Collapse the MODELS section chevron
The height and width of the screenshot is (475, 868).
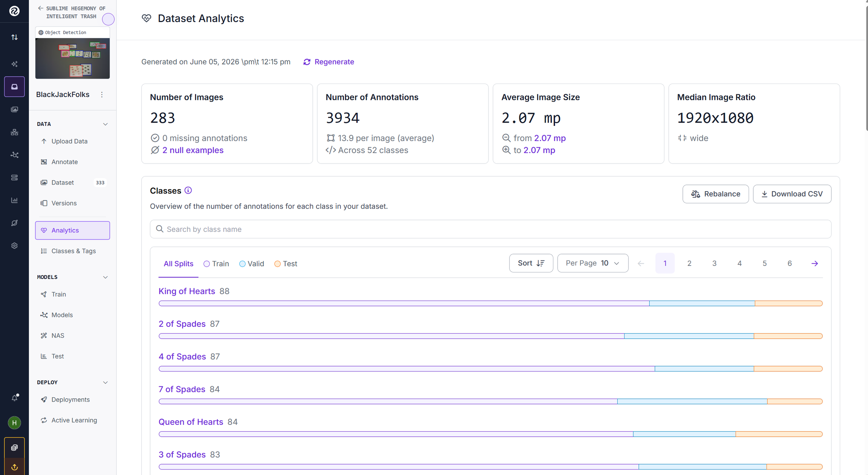click(105, 277)
